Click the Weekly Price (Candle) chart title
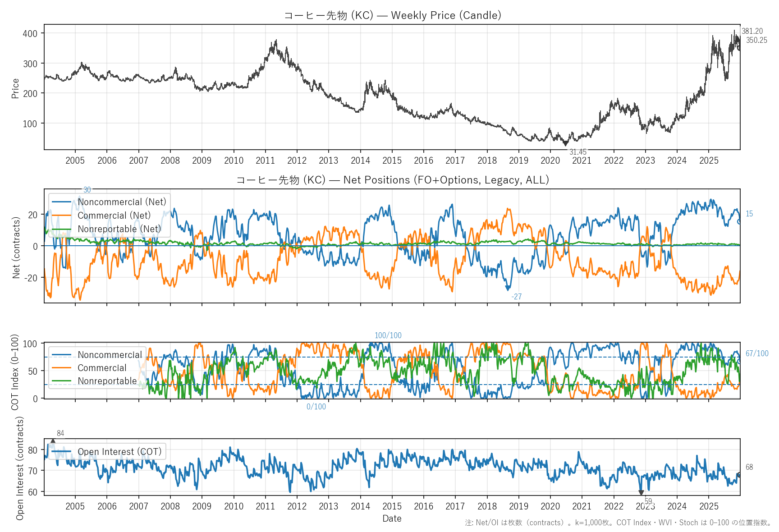The image size is (779, 532). coord(392,15)
